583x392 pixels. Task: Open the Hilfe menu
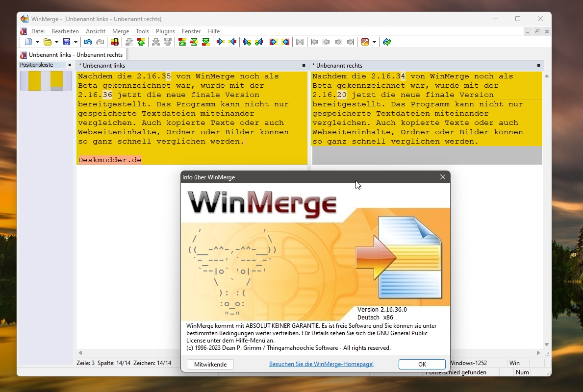[213, 31]
